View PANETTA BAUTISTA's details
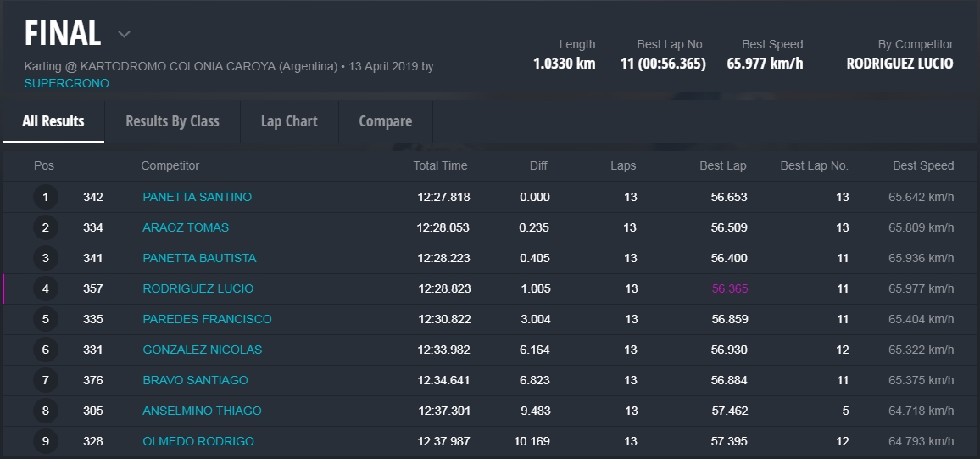980x459 pixels. [x=199, y=258]
